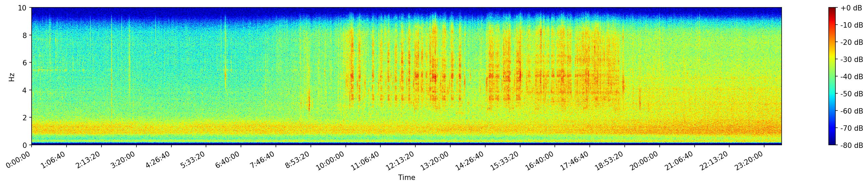
Task: Select the "Hz" y-axis title
Action: [12, 76]
